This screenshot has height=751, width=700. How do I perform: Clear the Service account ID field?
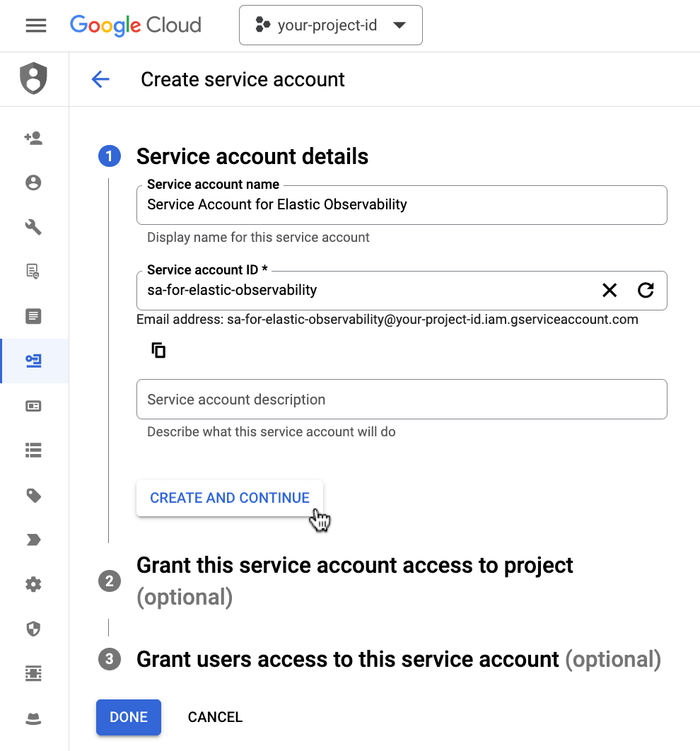(609, 290)
